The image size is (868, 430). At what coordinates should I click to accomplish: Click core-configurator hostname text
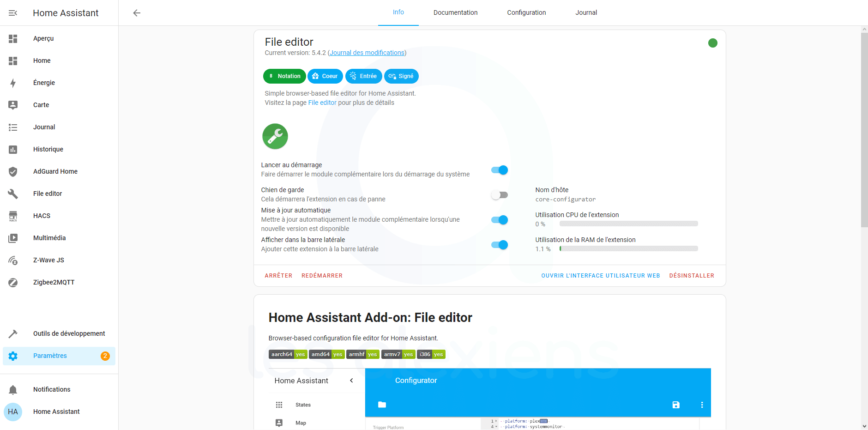coord(566,200)
